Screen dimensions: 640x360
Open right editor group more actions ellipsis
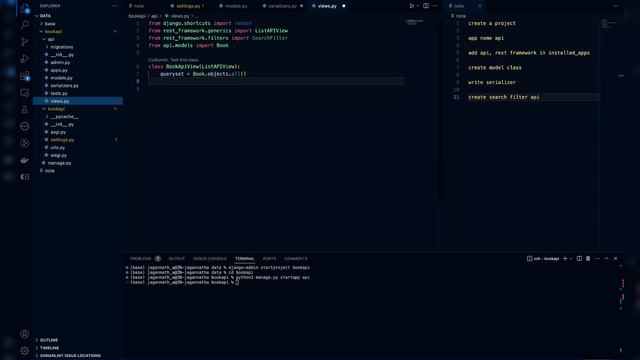coord(616,6)
